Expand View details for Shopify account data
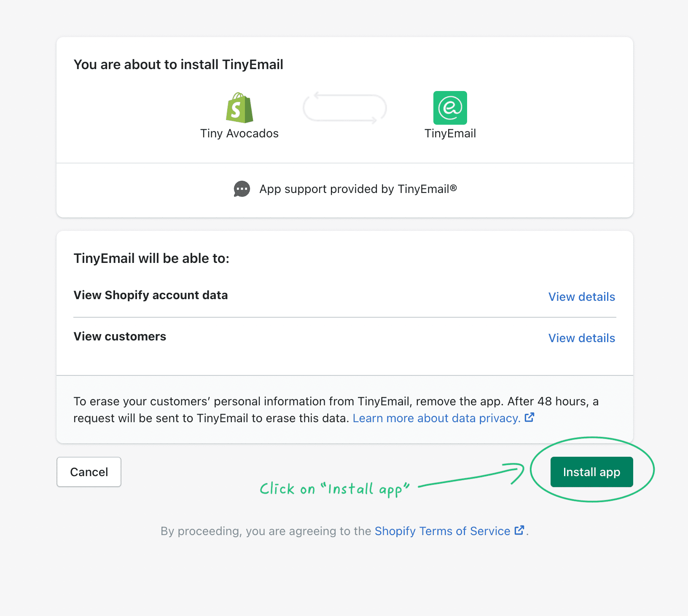The image size is (688, 616). (x=581, y=297)
